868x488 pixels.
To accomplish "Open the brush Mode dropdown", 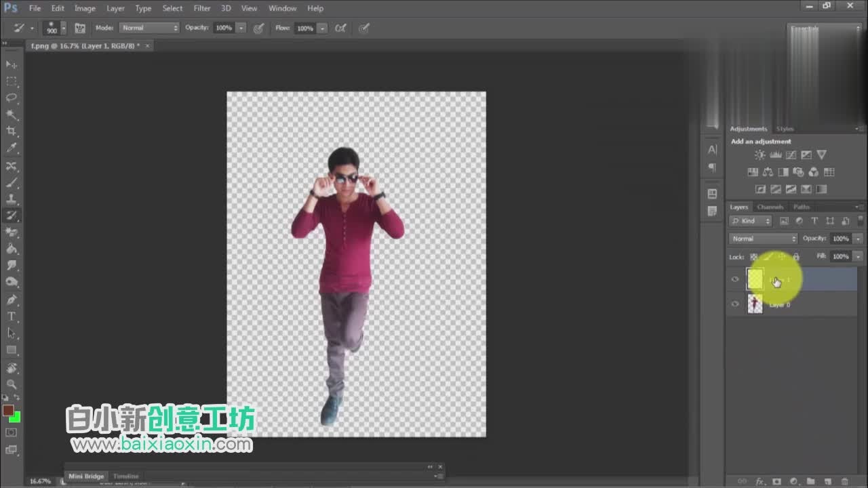I will point(149,28).
